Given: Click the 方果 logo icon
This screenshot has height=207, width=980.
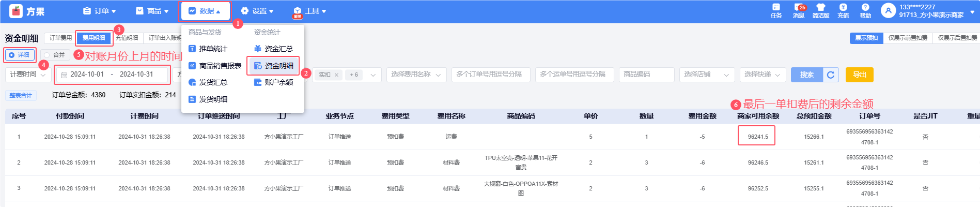Looking at the screenshot, I should (x=16, y=11).
